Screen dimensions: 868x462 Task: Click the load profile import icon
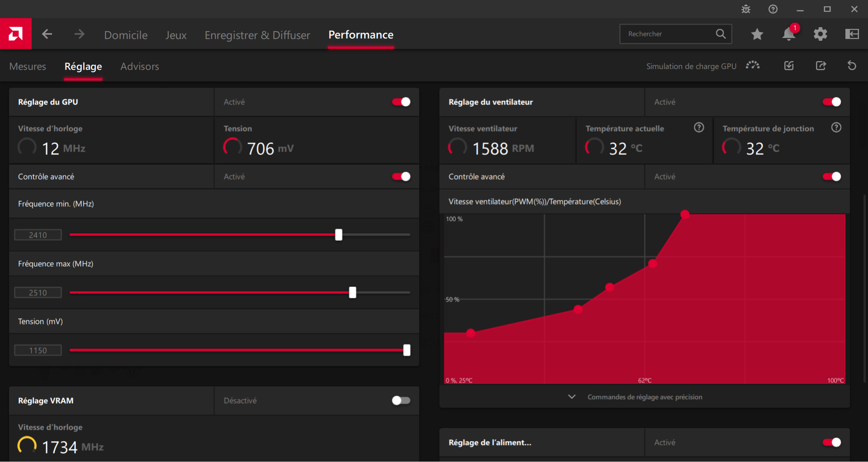tap(789, 66)
